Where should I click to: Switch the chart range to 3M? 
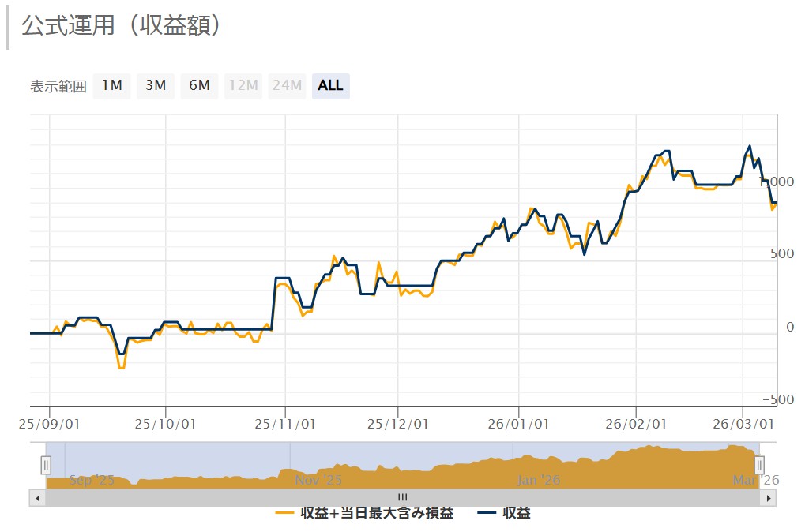[156, 85]
